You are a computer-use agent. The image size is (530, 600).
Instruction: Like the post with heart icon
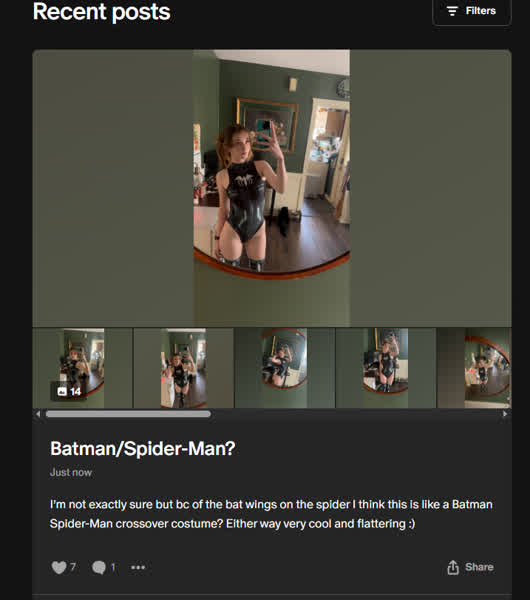(x=59, y=567)
